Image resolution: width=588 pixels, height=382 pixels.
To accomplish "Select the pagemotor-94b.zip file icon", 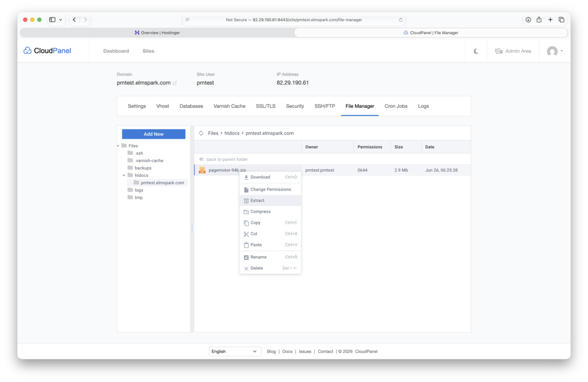I will (202, 170).
